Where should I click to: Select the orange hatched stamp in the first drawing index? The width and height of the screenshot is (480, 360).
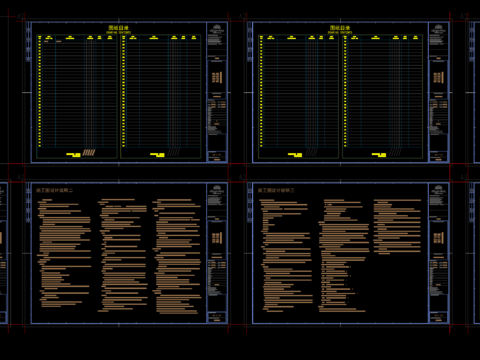[89, 152]
